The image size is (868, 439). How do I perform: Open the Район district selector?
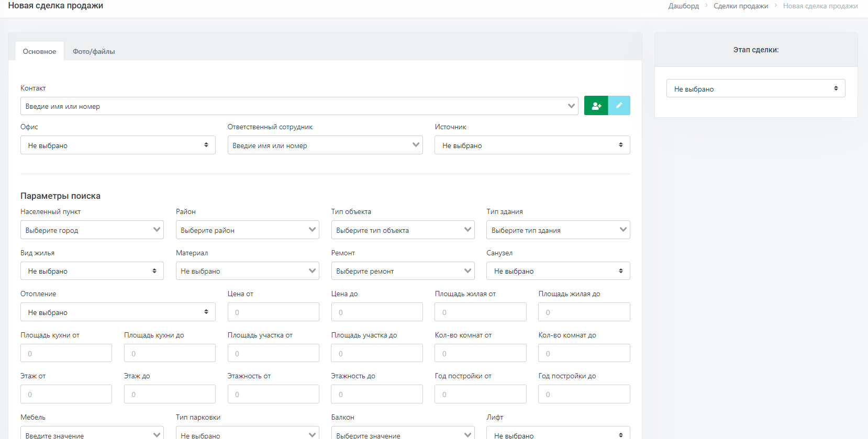(248, 230)
